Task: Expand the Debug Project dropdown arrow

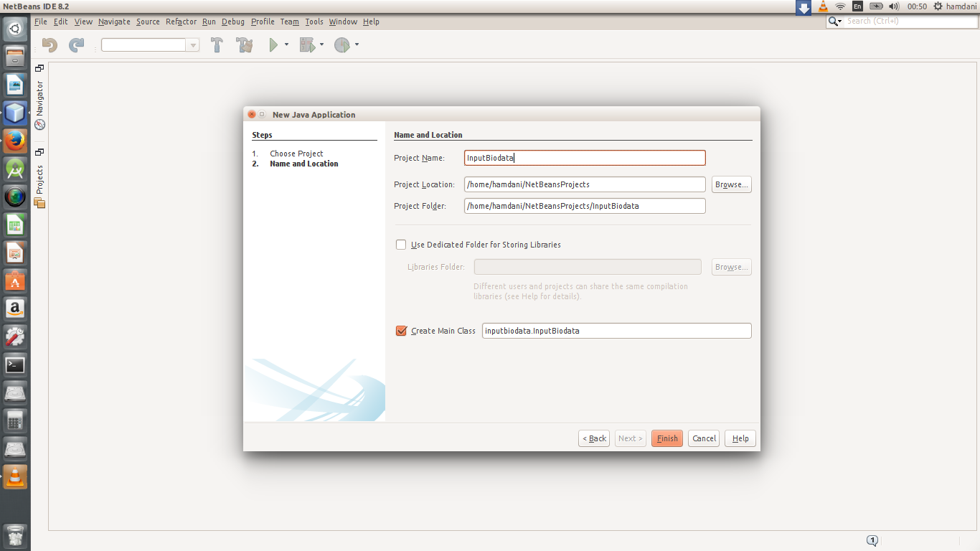Action: coord(321,44)
